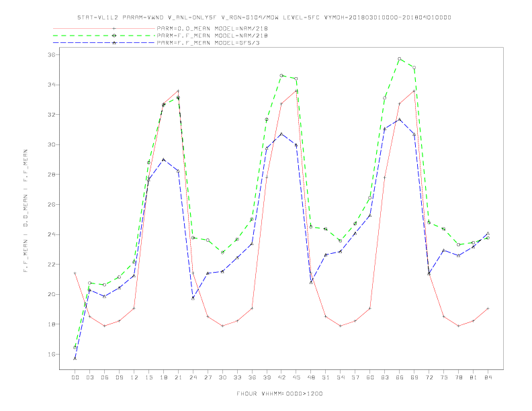Screen dimensions: 532x411
Task: Click the y-axis tick label 20
Action: click(x=52, y=294)
